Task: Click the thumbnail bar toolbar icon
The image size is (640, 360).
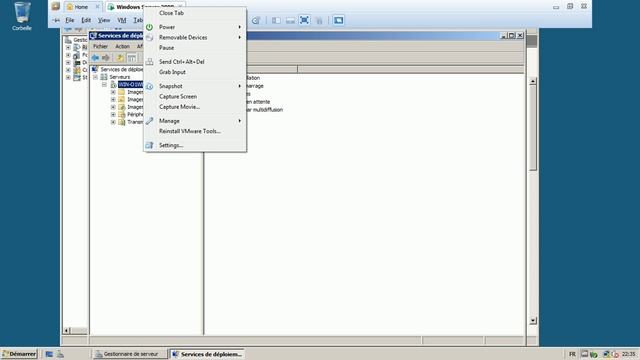Action: (x=290, y=20)
